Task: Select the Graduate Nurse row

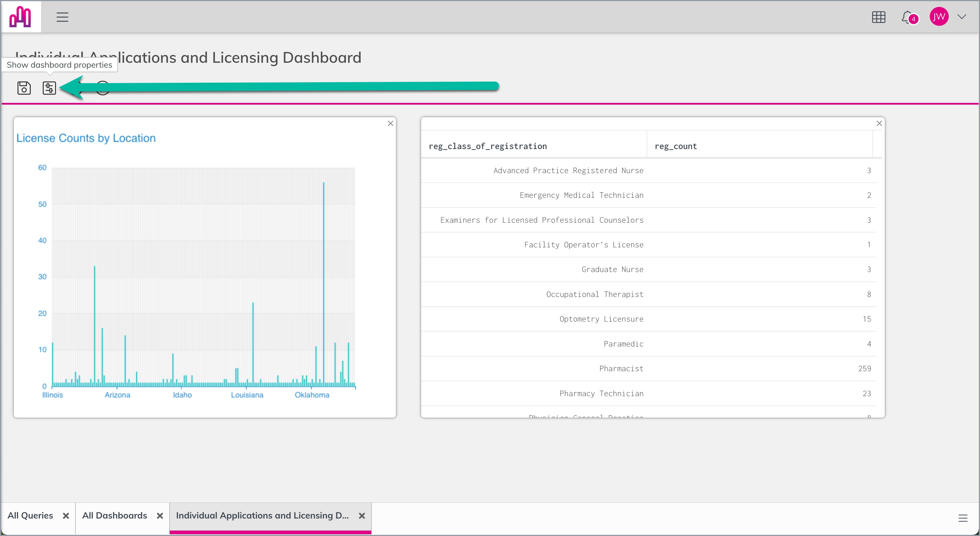Action: (x=649, y=269)
